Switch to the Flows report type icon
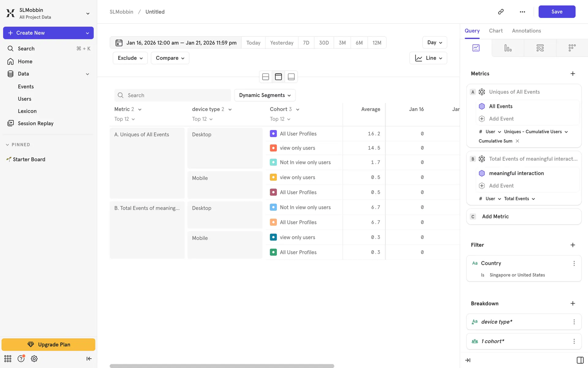Screen dimensions: 588x368 [540, 48]
